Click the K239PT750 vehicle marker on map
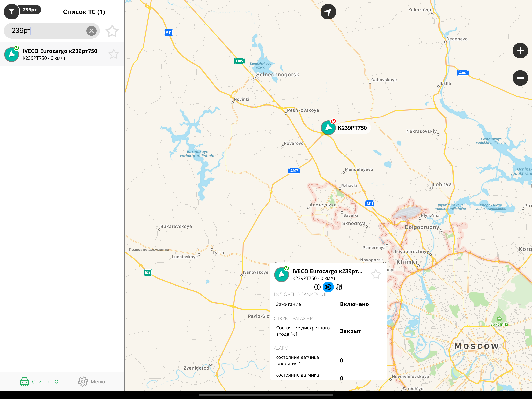 [x=328, y=128]
